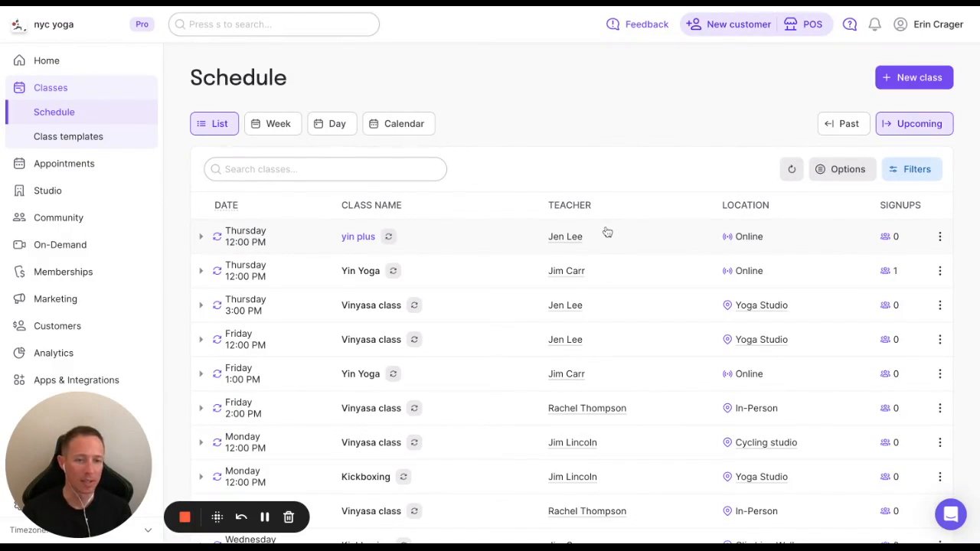Image resolution: width=980 pixels, height=551 pixels.
Task: Expand the Friday 1:00 PM Yin Yoga row
Action: click(201, 374)
